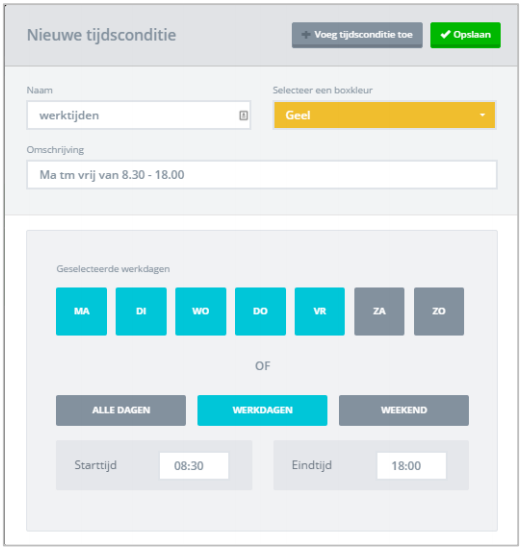Toggle the DI day button
This screenshot has width=522, height=549.
click(x=141, y=311)
